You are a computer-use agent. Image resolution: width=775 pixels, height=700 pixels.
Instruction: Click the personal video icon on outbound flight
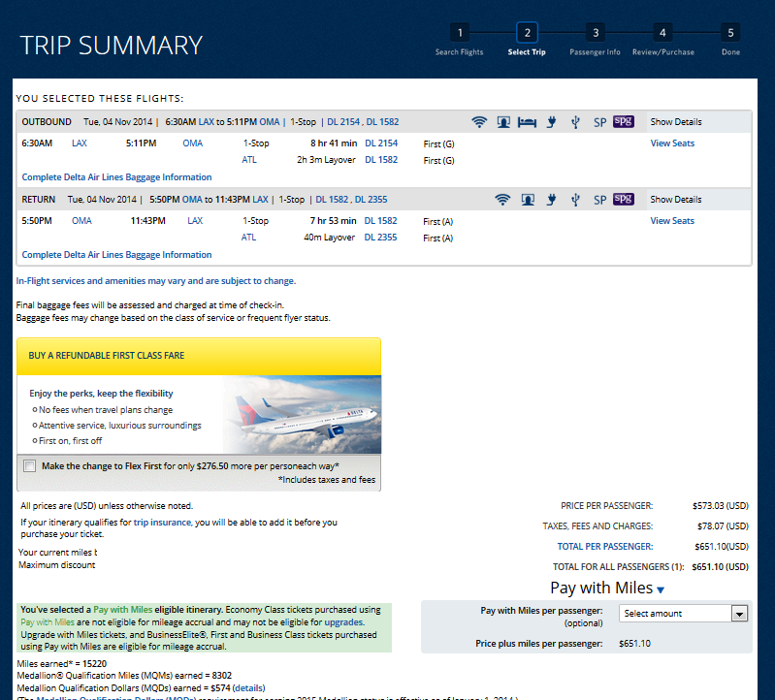pyautogui.click(x=503, y=122)
